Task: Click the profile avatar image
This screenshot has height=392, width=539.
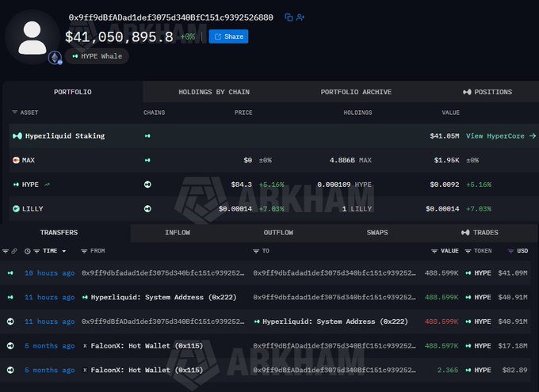Action: pyautogui.click(x=32, y=37)
